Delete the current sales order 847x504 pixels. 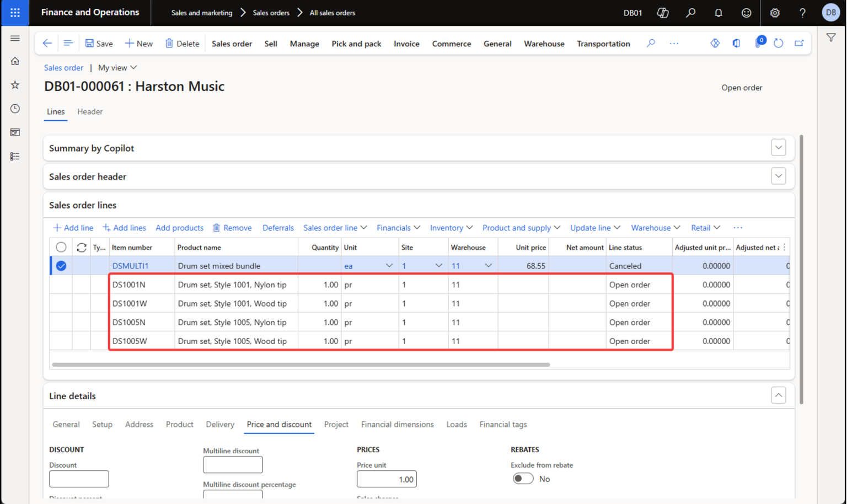click(x=182, y=44)
